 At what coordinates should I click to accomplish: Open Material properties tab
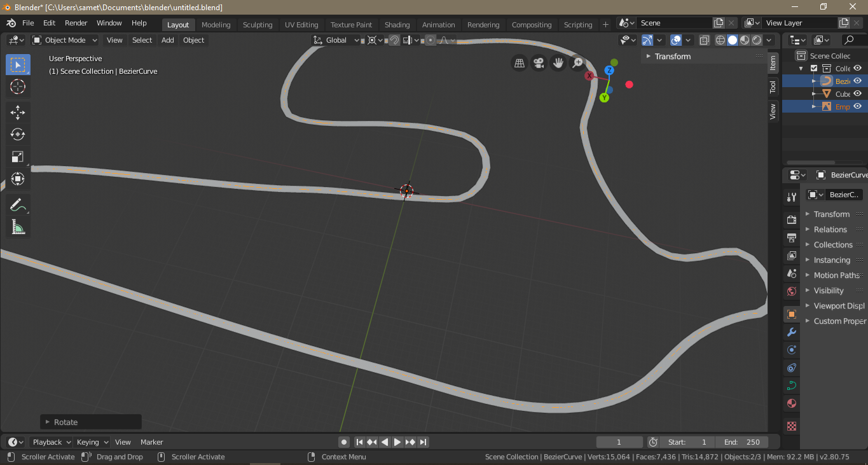(792, 403)
